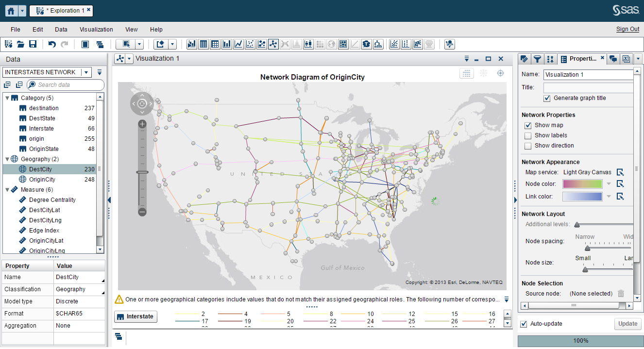This screenshot has height=349, width=644.
Task: Click the Update button
Action: (x=627, y=324)
